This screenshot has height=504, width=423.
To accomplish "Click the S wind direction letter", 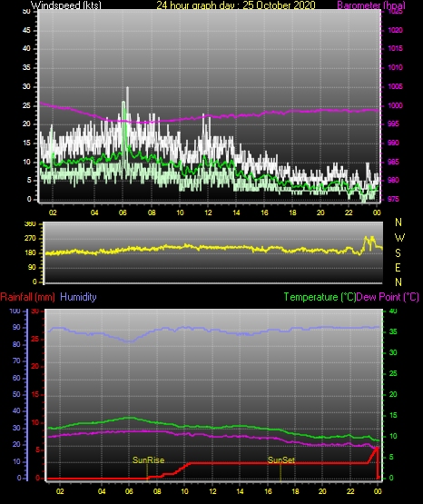I will point(398,253).
